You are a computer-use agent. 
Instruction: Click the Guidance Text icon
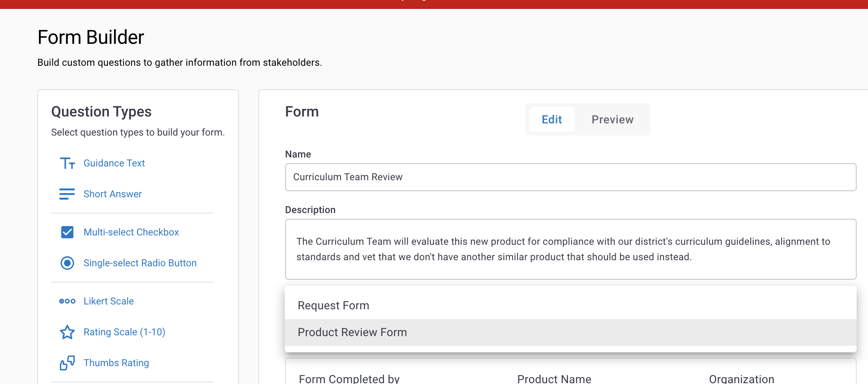[67, 163]
